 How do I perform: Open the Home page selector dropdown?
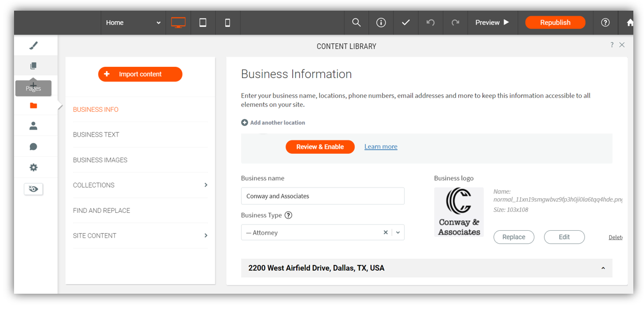(133, 22)
